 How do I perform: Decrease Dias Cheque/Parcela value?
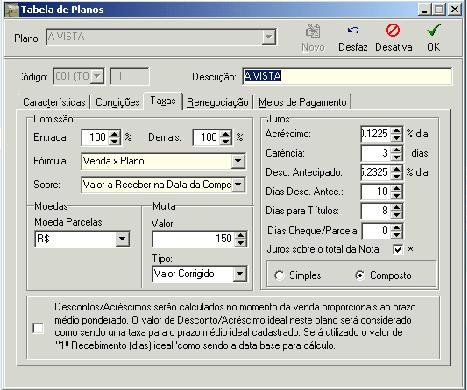pos(396,234)
